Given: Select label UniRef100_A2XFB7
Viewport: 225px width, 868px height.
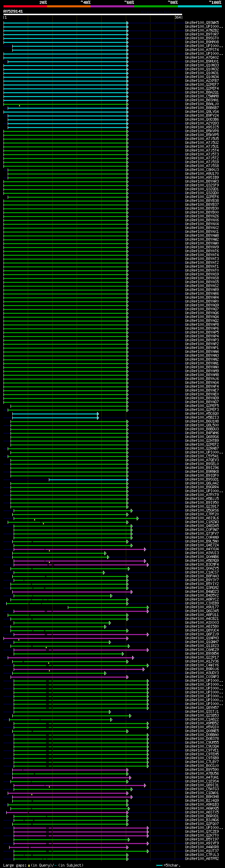Looking at the screenshot, I should (202, 81).
